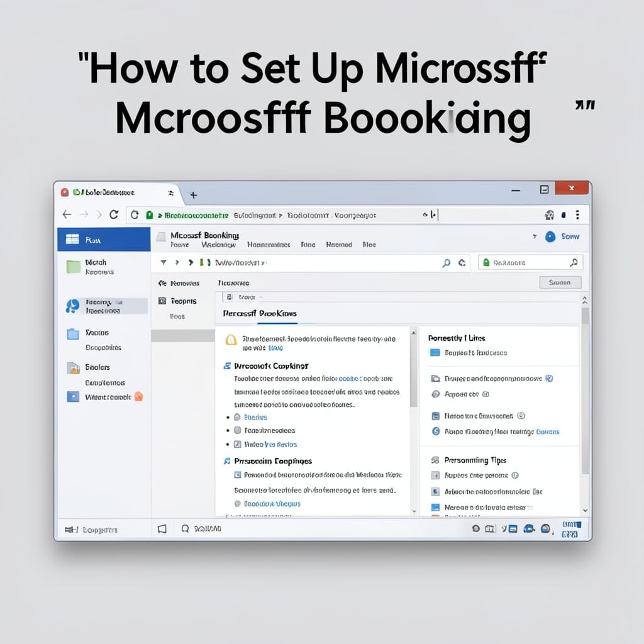Click the Prersonnimg Tips heading icon
This screenshot has width=644, height=644.
coord(435,460)
